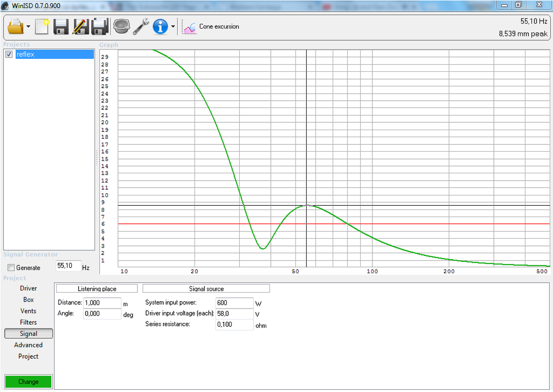553x392 pixels.
Task: Click the Angle input field
Action: [x=102, y=314]
